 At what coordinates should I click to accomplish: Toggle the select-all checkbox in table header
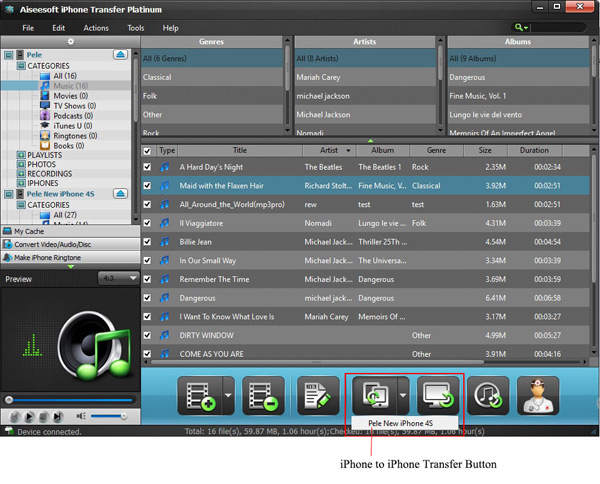coord(147,151)
